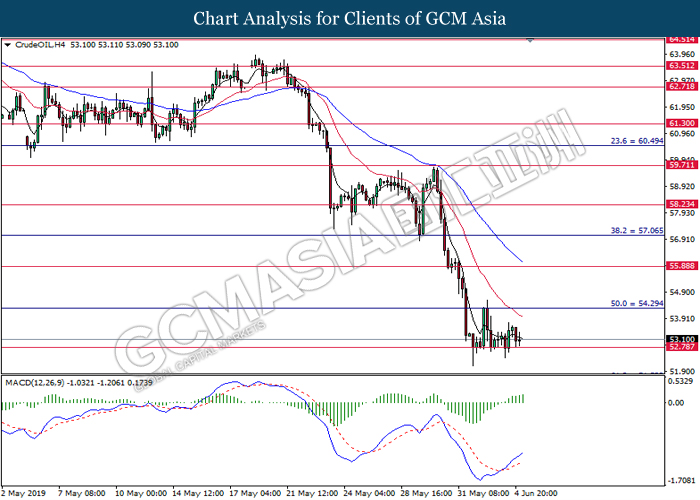Screen dimensions: 700x500
Task: Click the 0.5329 MACD scale value
Action: point(681,381)
